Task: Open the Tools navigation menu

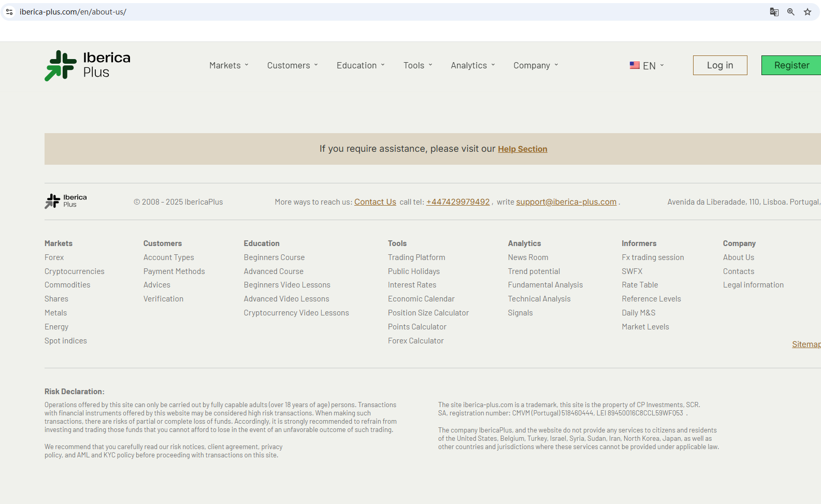Action: pos(417,65)
